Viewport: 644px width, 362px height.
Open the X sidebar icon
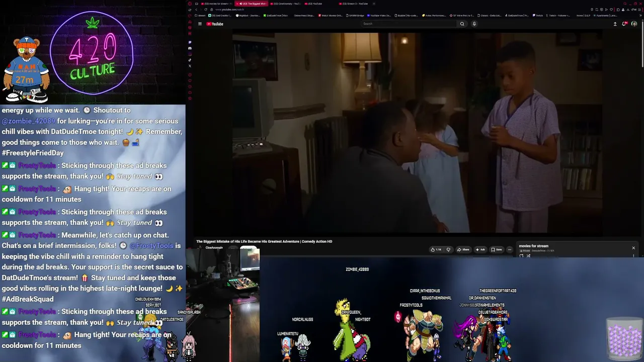pos(190,66)
